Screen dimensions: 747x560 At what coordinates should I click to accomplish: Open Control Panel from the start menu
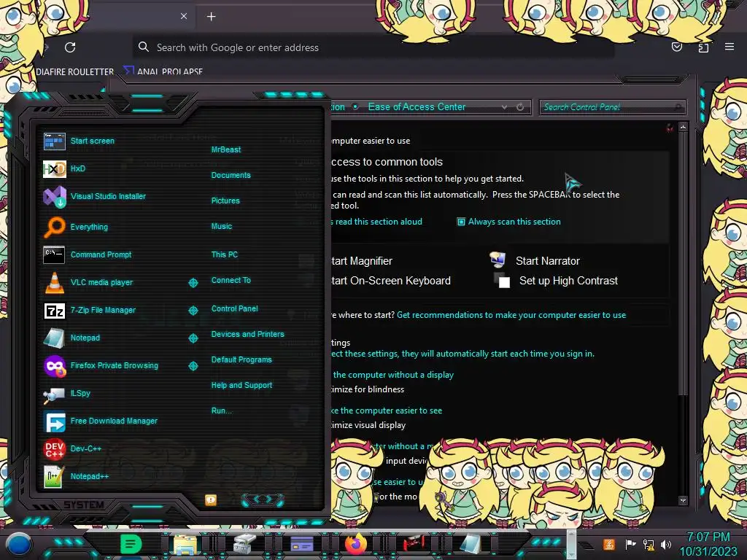(x=235, y=308)
